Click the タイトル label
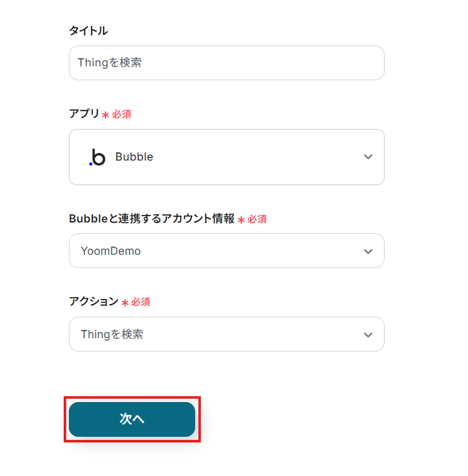 (88, 30)
